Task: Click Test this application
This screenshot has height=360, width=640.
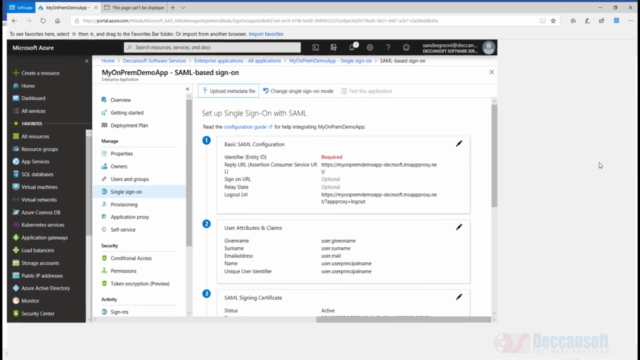Action: [x=367, y=91]
